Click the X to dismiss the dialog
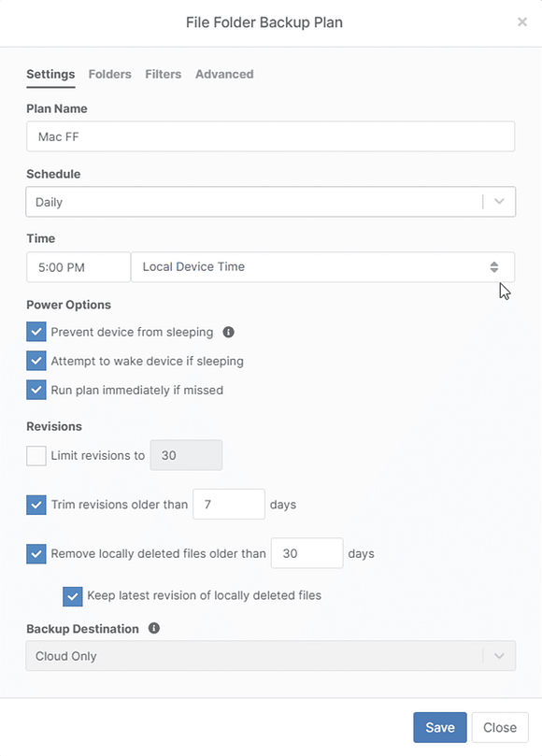The height and width of the screenshot is (756, 542). pyautogui.click(x=522, y=21)
